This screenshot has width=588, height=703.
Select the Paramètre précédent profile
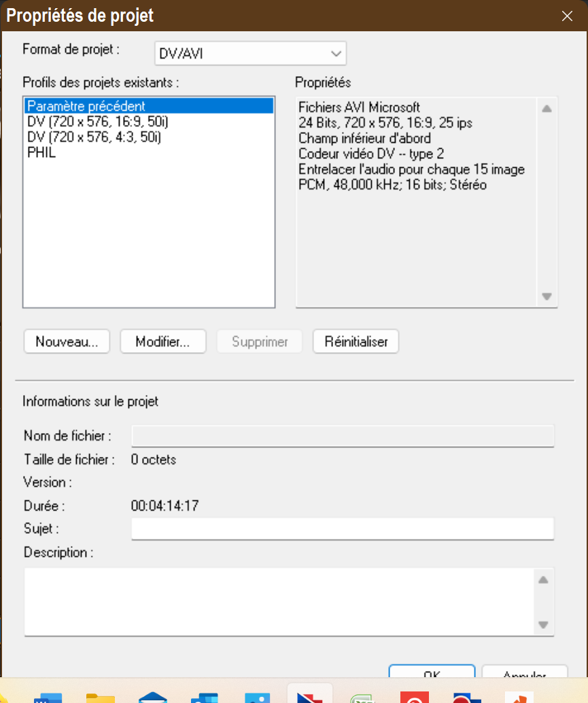coord(149,106)
